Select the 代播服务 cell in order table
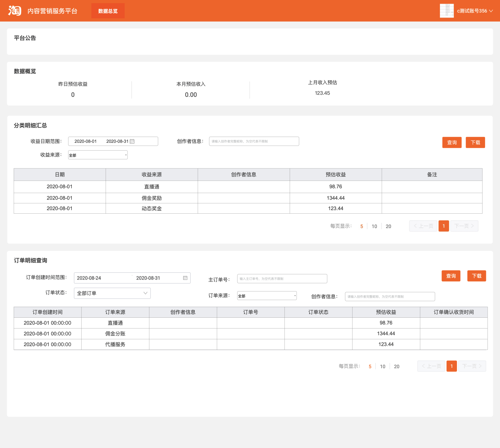This screenshot has height=448, width=500. coord(115,344)
